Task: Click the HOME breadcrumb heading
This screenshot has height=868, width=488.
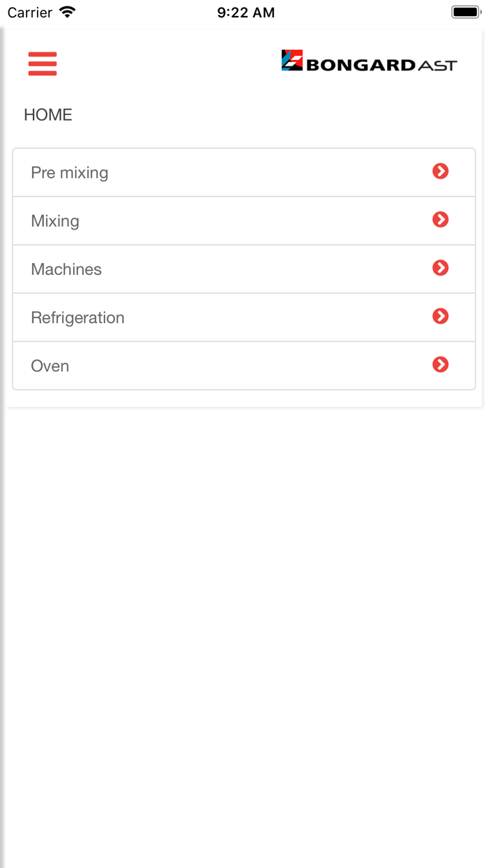Action: coord(48,115)
